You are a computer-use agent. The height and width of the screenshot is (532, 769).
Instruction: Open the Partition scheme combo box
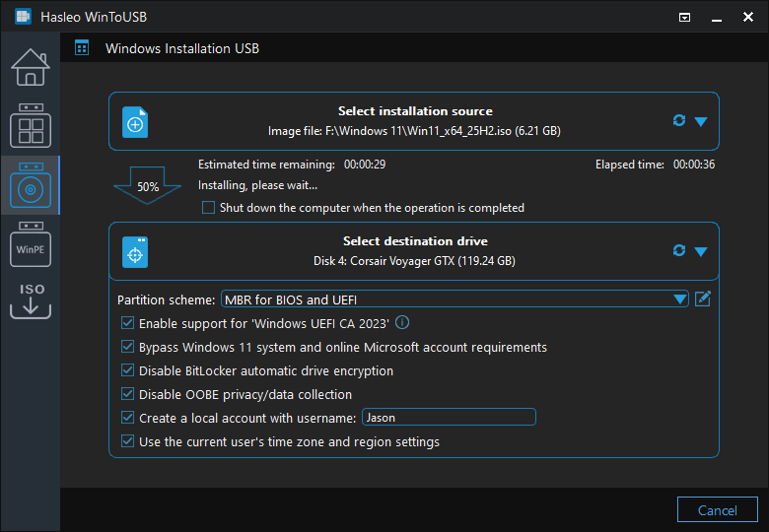[x=454, y=299]
